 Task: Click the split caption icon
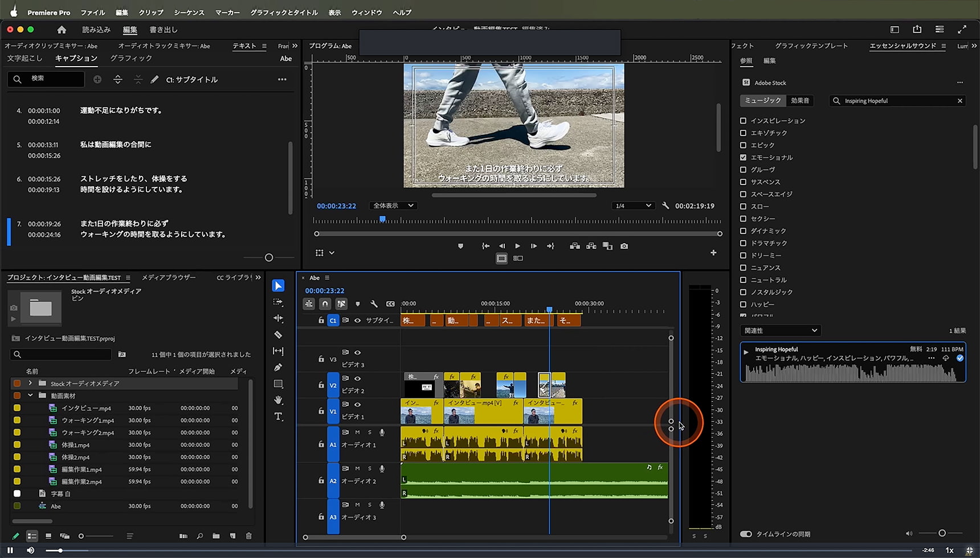[x=118, y=80]
